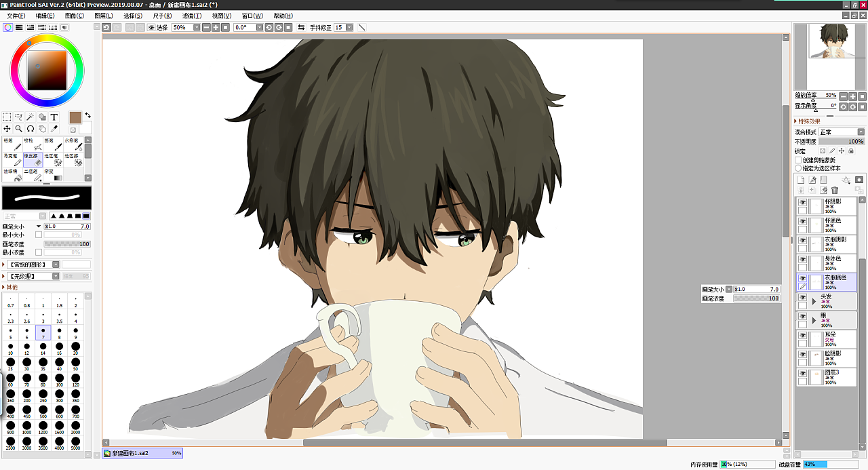
Task: Choose the 油漆桶 bucket tool
Action: 12,175
